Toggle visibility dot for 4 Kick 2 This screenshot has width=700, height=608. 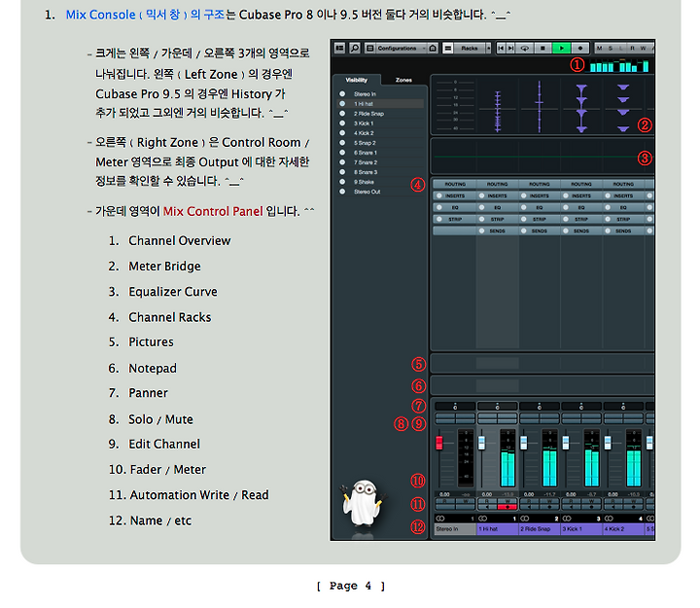click(x=342, y=132)
